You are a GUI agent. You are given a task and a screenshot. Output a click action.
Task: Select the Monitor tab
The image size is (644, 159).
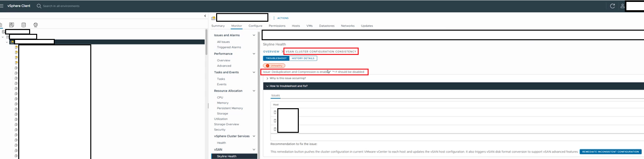point(236,26)
